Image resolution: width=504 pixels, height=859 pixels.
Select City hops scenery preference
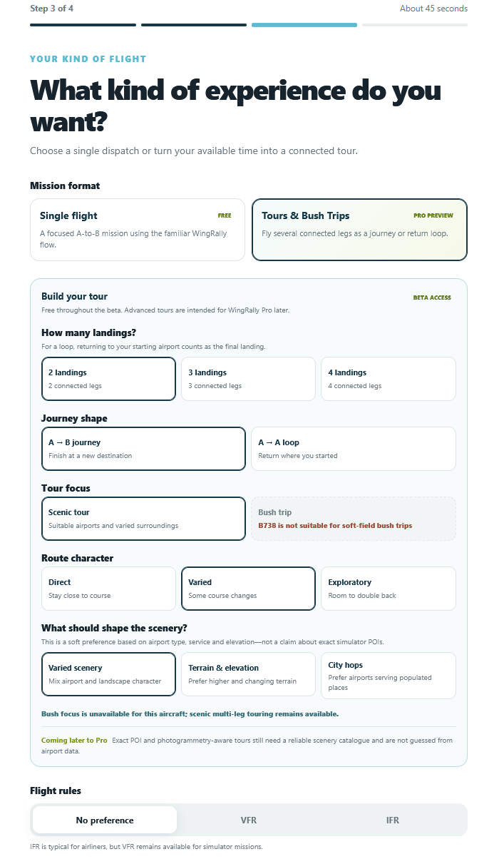click(389, 676)
